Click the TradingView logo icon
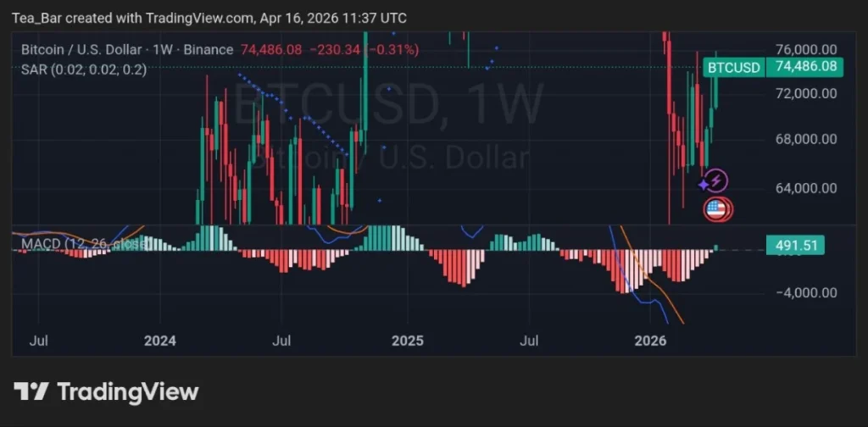 point(31,391)
